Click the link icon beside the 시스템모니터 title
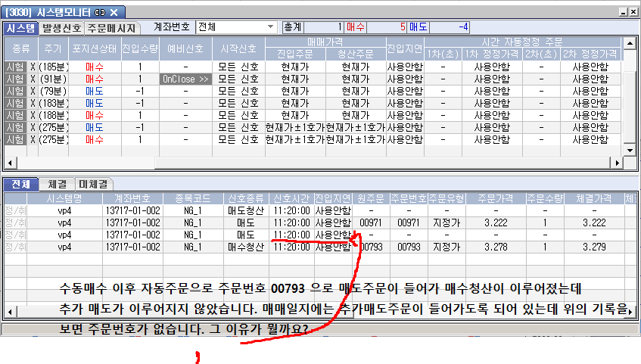This screenshot has width=641, height=364. pos(100,12)
